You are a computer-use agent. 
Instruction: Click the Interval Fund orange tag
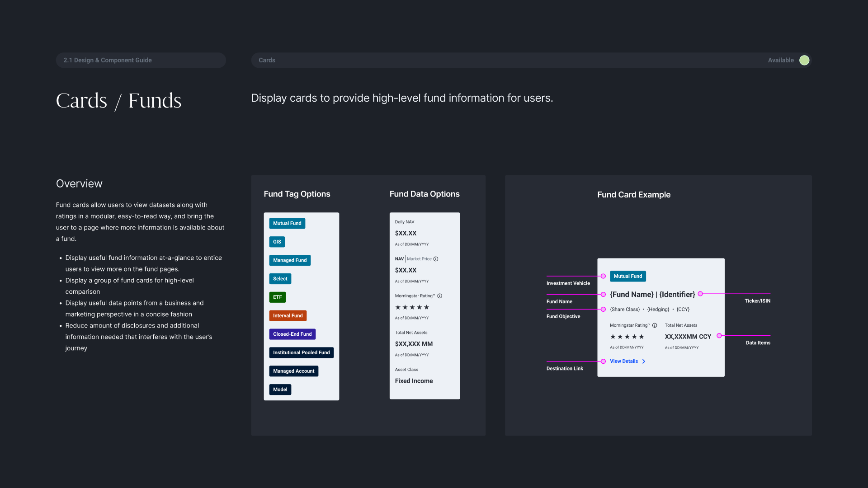click(x=288, y=316)
